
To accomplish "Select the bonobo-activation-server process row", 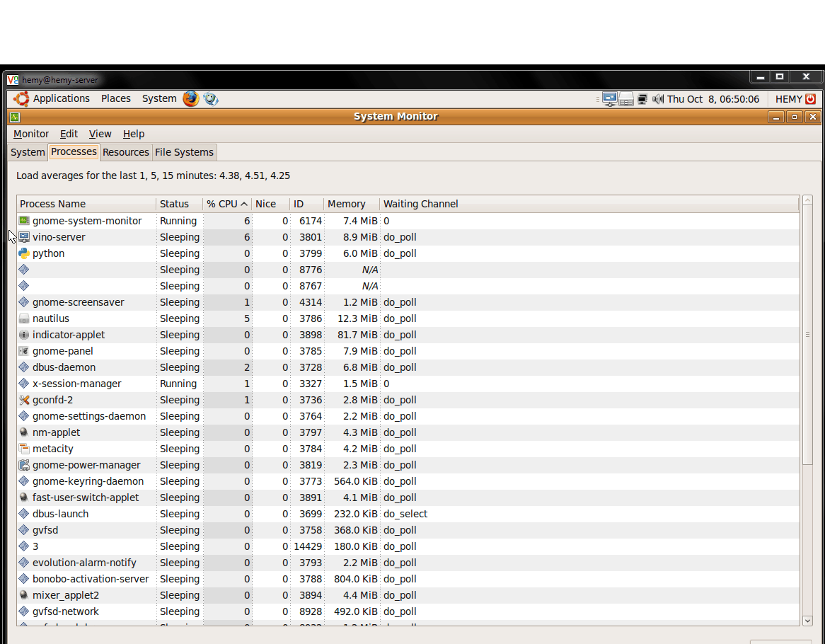I will pyautogui.click(x=408, y=579).
